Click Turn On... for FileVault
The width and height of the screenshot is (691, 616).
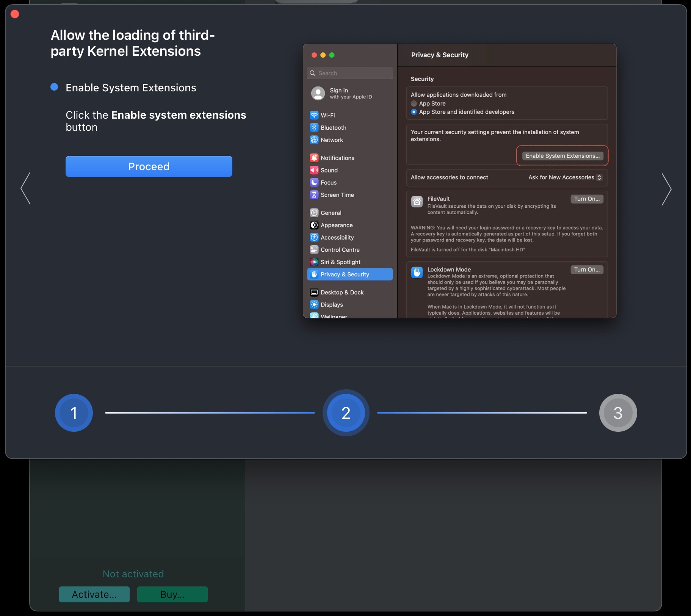(x=587, y=199)
